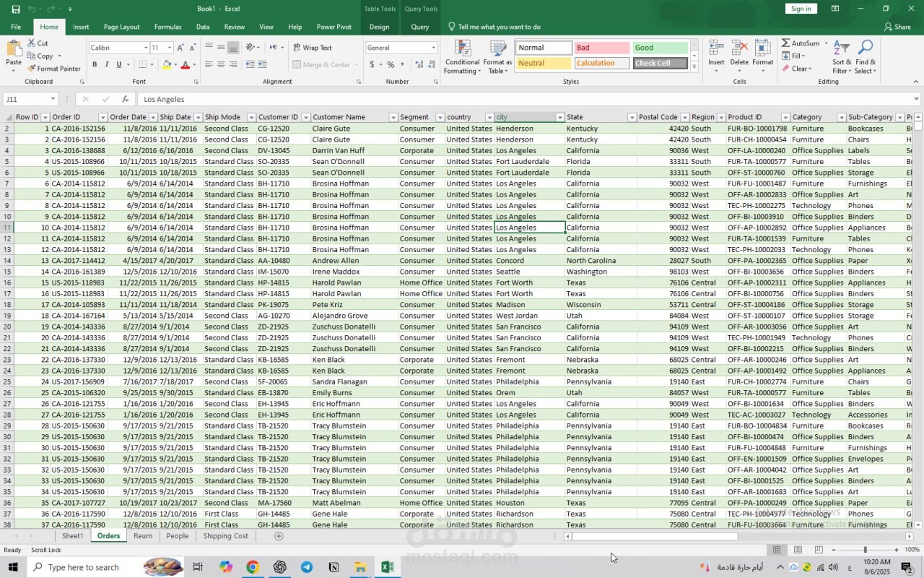Viewport: 924px width, 578px height.
Task: Expand the Number Format General dropdown
Action: (433, 48)
